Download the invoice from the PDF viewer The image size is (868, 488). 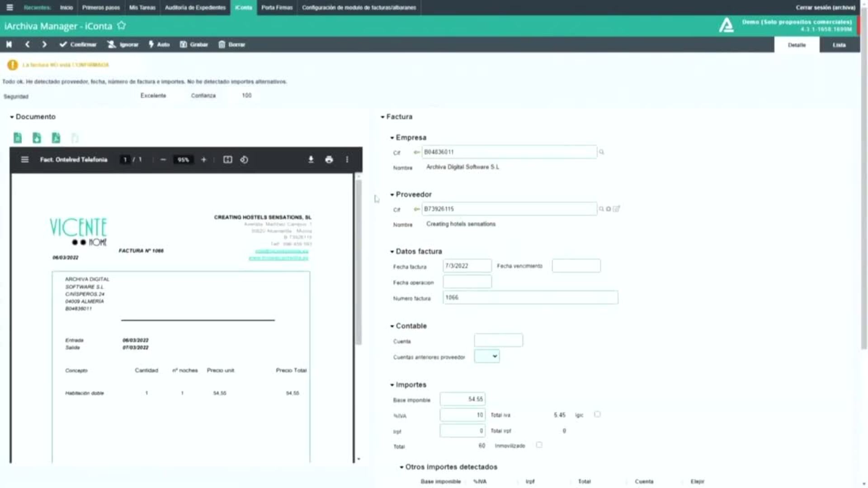(311, 160)
